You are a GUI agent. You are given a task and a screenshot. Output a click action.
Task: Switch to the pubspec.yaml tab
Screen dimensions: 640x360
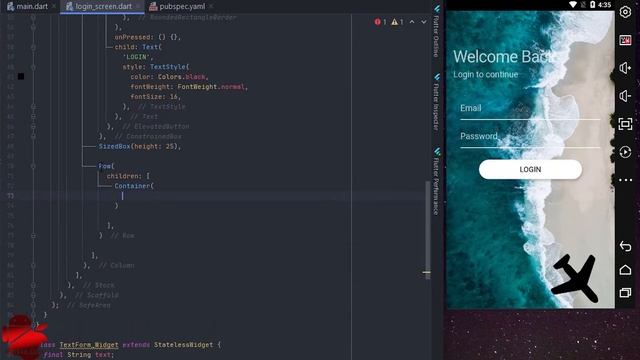[182, 6]
